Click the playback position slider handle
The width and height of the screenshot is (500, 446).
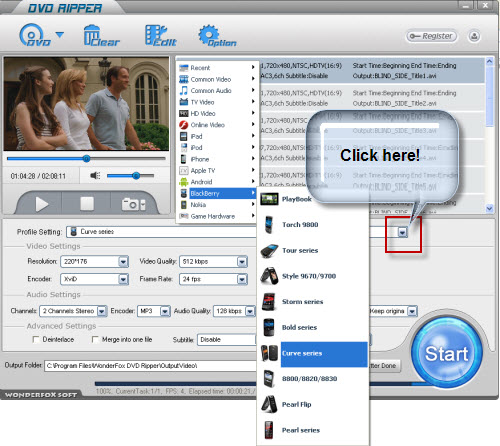coord(86,159)
